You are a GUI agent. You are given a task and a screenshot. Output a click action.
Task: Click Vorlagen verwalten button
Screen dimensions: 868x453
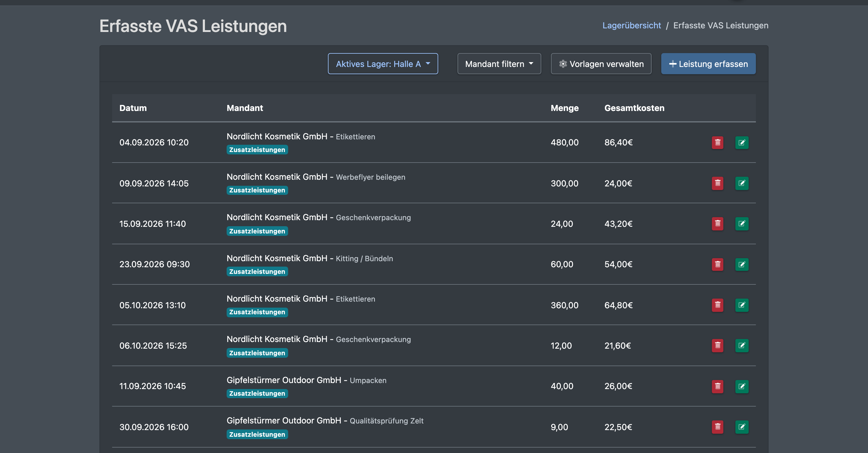coord(601,64)
